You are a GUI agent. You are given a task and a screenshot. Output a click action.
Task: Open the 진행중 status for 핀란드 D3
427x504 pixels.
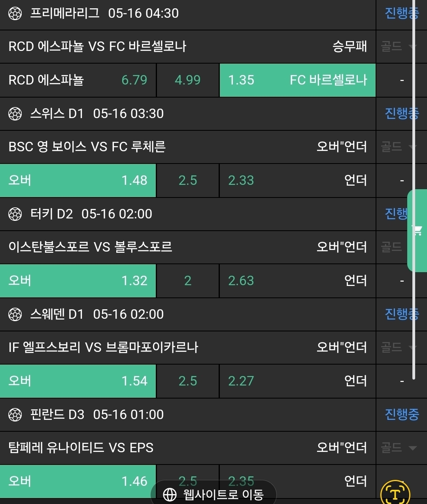pos(401,414)
